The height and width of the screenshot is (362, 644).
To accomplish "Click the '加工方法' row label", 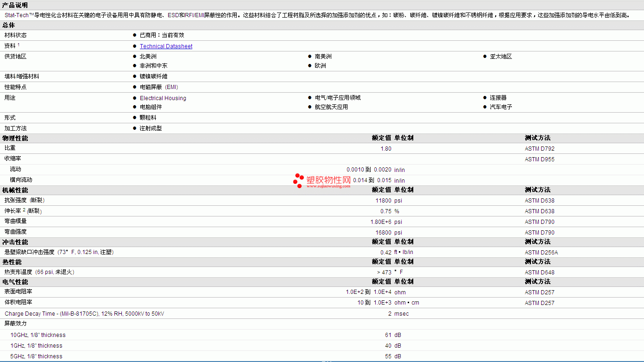I will pyautogui.click(x=15, y=128).
